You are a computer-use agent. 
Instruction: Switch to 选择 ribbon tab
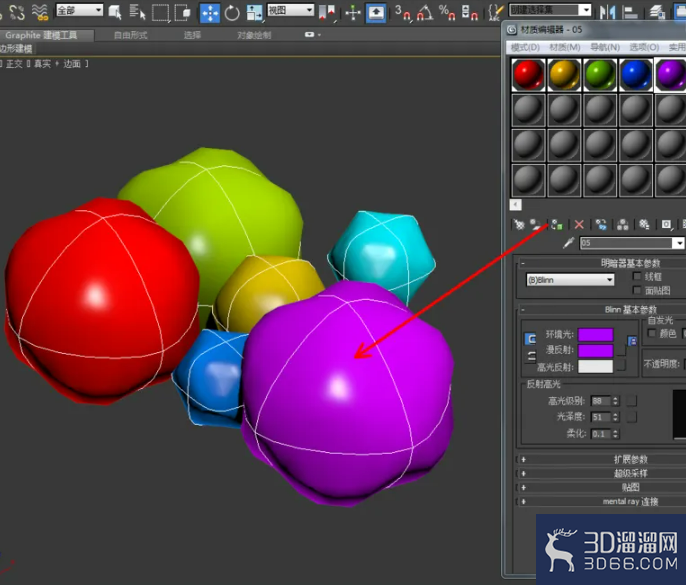pos(192,35)
